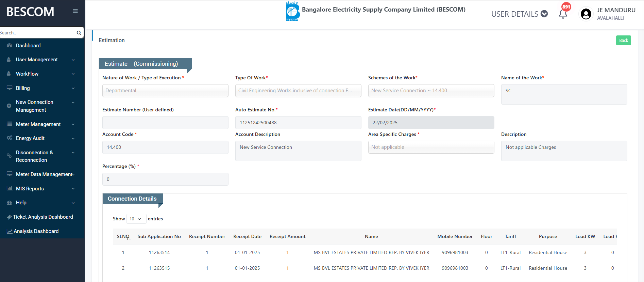644x282 pixels.
Task: Expand Disconnection & Reconnection chevron
Action: [x=73, y=153]
